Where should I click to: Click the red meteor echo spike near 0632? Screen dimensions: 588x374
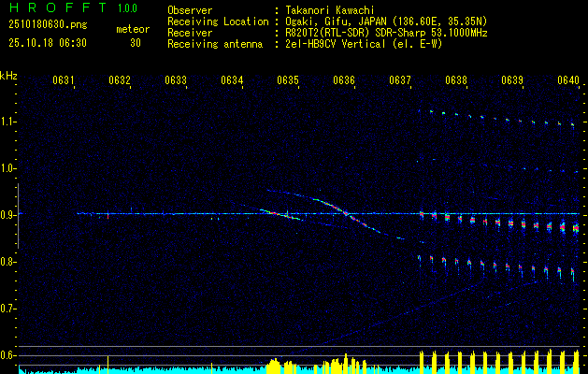(x=108, y=216)
